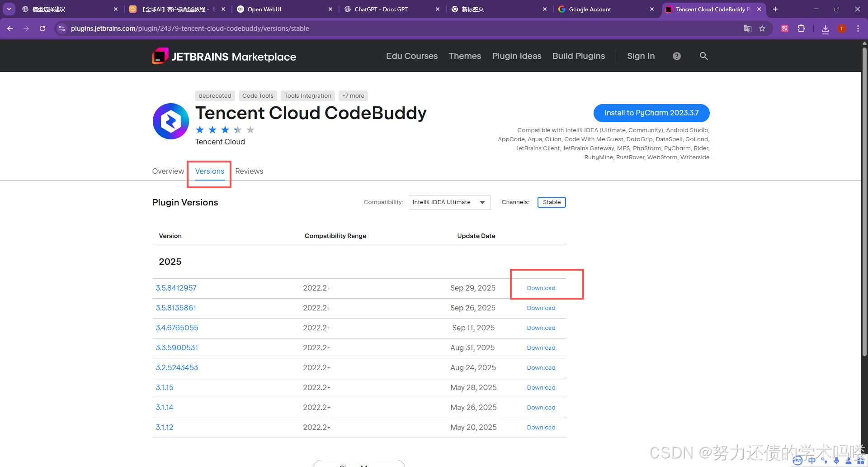Open the browser downloads icon
Viewport: 868px width, 467px height.
(825, 29)
